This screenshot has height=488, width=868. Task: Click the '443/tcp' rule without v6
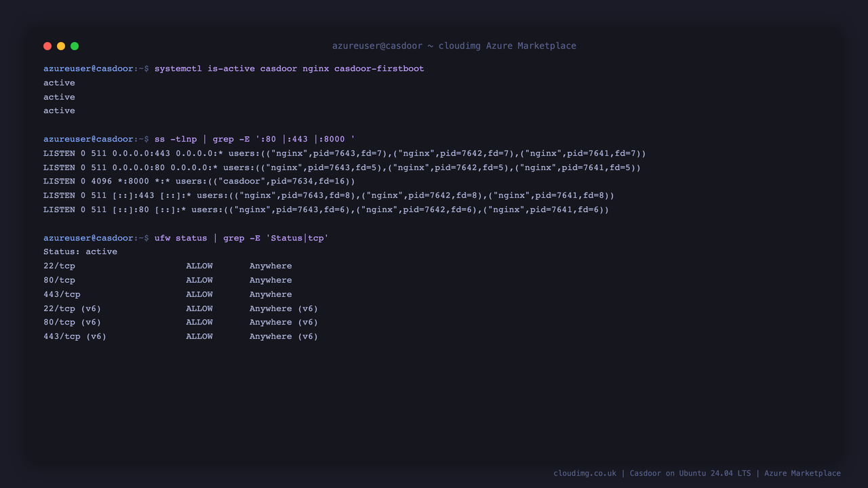(x=167, y=294)
